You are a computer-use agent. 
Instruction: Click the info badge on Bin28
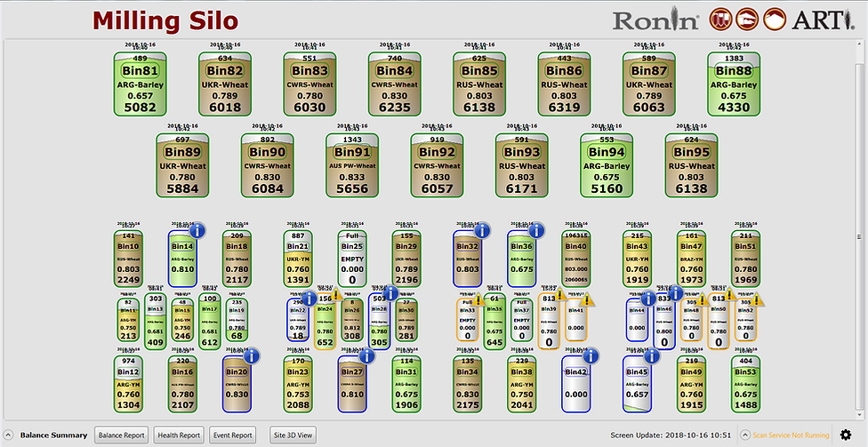pos(390,293)
